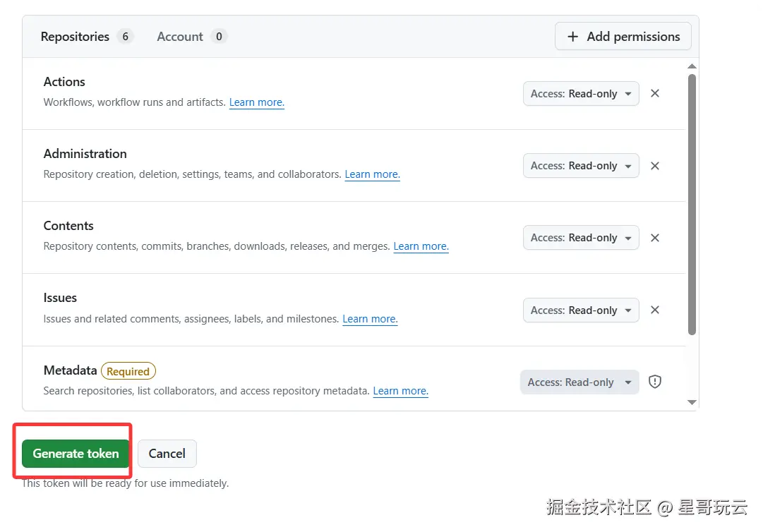Switch to the Repositories tab
The height and width of the screenshot is (532, 763).
click(87, 37)
